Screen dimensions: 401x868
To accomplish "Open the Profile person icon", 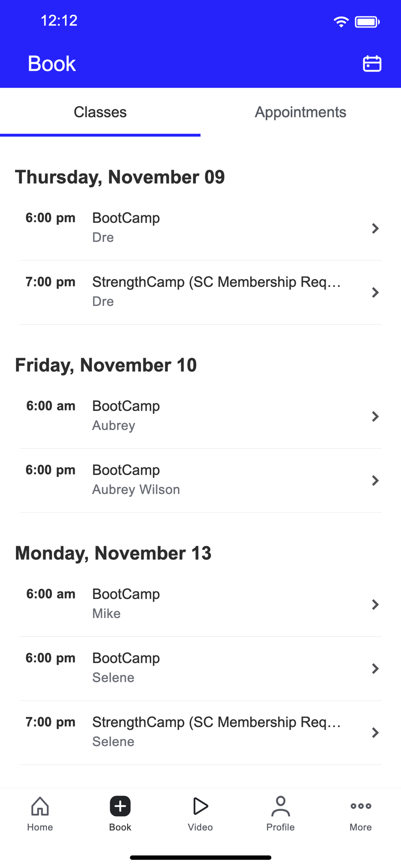I will (280, 806).
